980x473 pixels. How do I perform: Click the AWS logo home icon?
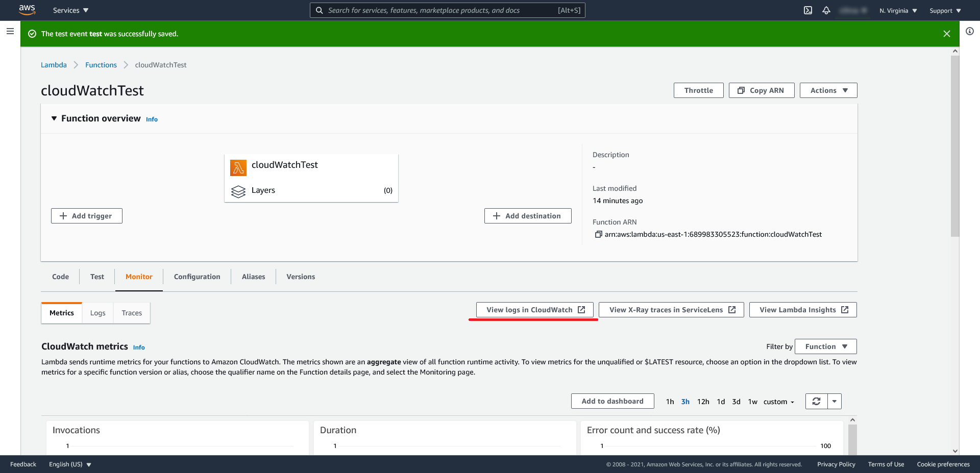click(x=27, y=10)
